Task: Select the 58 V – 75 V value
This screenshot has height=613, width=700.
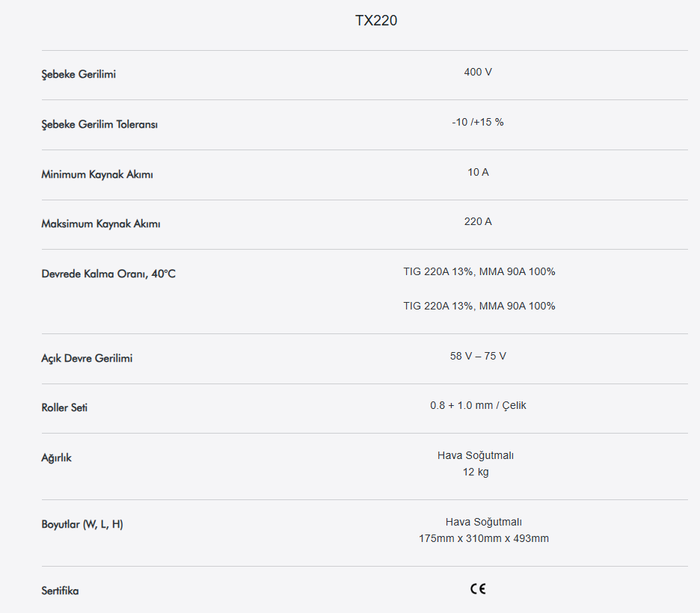Action: tap(478, 356)
